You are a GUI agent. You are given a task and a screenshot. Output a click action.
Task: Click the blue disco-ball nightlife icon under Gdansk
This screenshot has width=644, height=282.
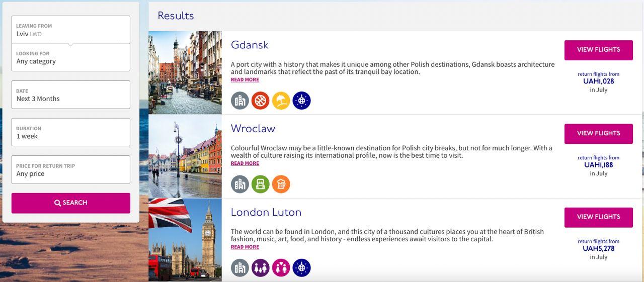click(x=301, y=101)
